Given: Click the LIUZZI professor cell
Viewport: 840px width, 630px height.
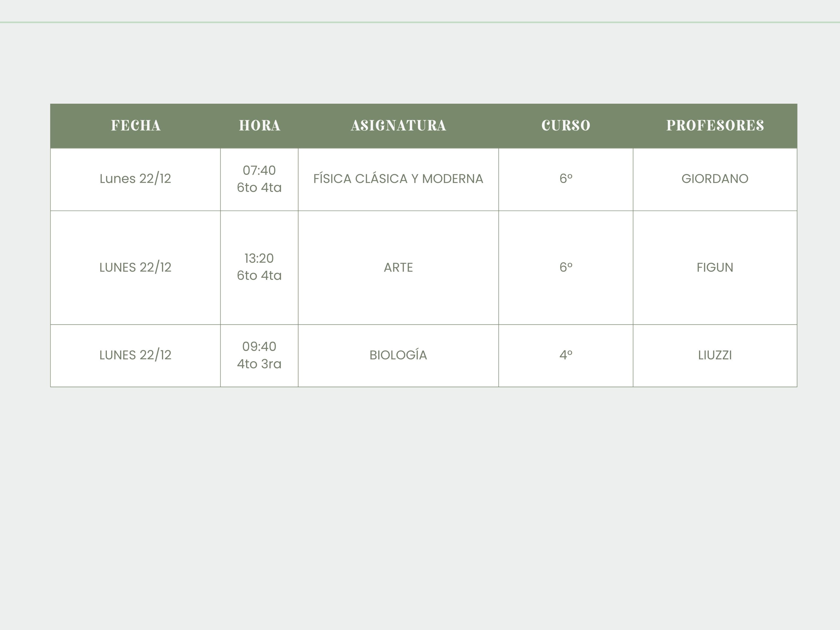Looking at the screenshot, I should tap(715, 355).
